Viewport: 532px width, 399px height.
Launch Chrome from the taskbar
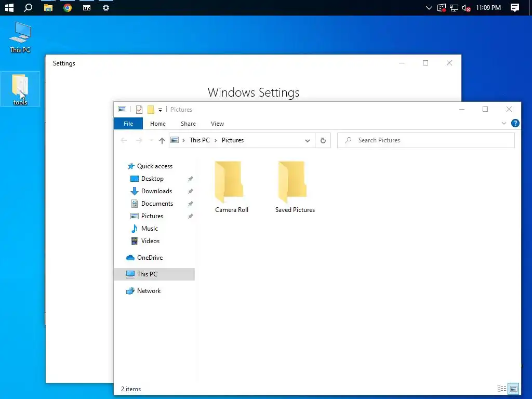coord(68,7)
